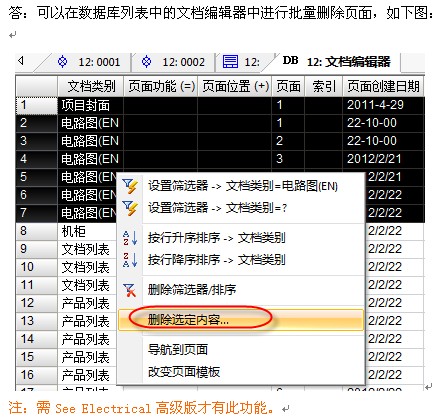Click the filter icon for 文档类别=电路图(EN)
Viewport: 438px width, 420px height.
point(130,186)
